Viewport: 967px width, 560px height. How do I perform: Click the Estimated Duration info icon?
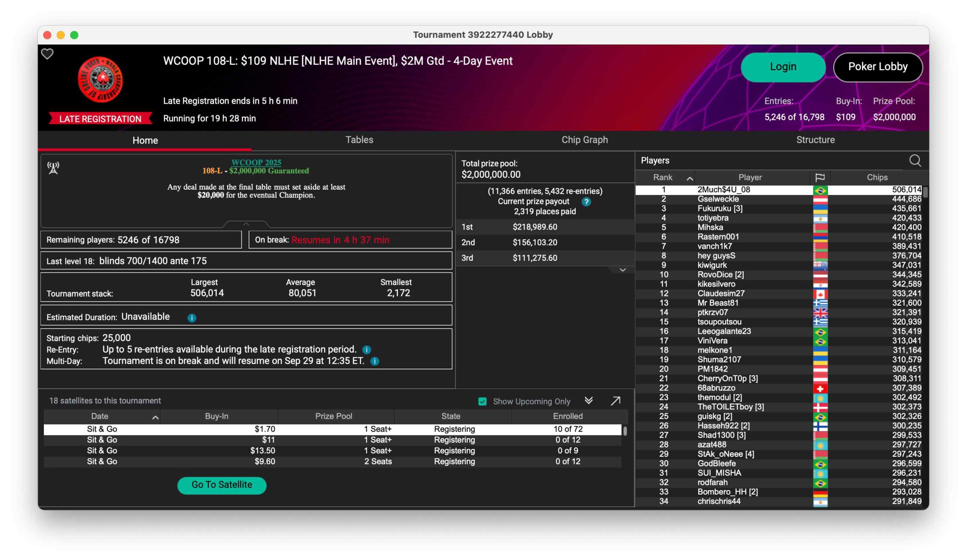(x=192, y=318)
